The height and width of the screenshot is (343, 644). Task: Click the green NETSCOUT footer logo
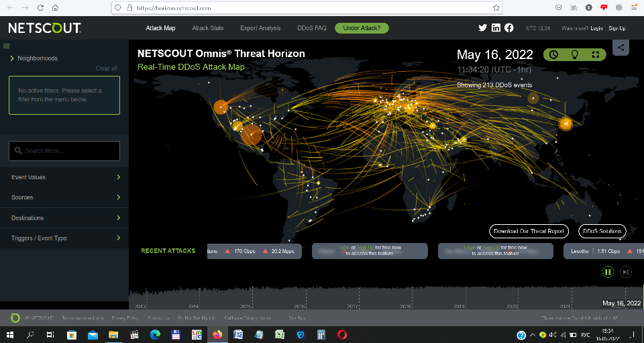pos(15,318)
